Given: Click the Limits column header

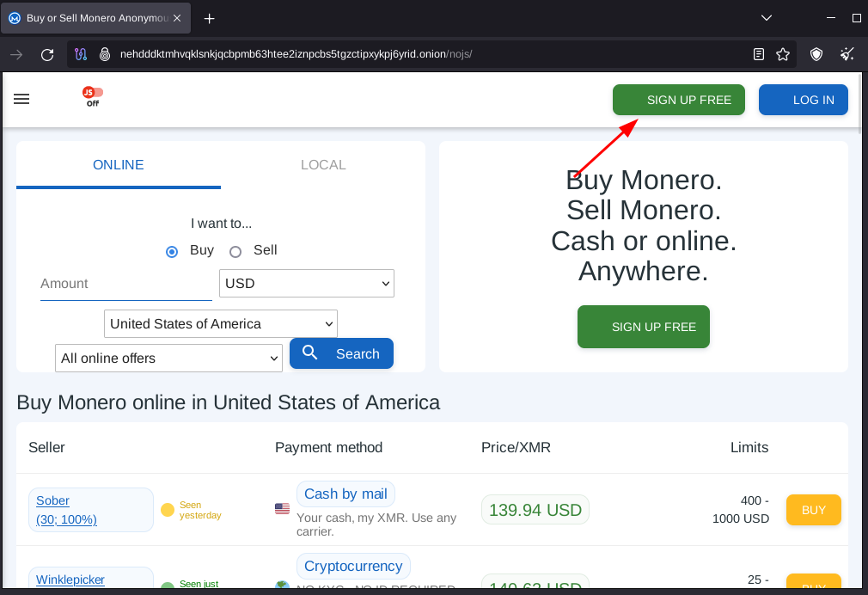Looking at the screenshot, I should 749,448.
